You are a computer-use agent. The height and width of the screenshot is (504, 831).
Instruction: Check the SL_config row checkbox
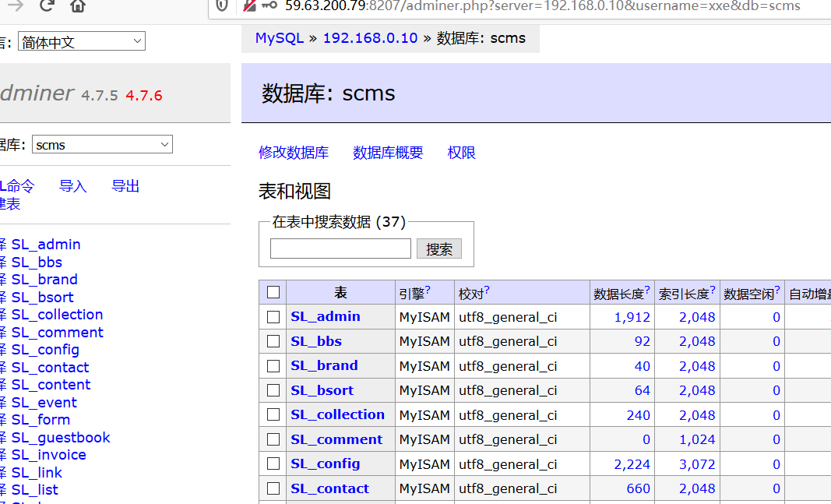[273, 463]
